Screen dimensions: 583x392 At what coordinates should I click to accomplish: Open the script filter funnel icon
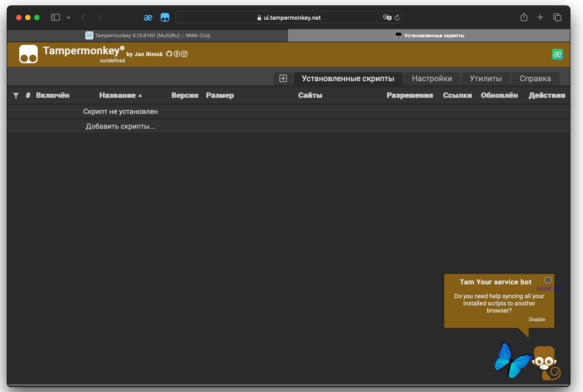point(16,96)
